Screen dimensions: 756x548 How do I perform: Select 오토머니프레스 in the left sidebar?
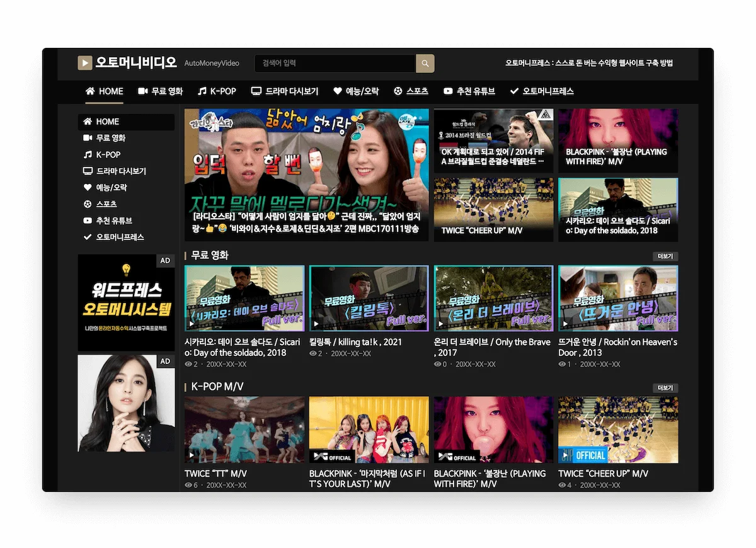tap(126, 237)
